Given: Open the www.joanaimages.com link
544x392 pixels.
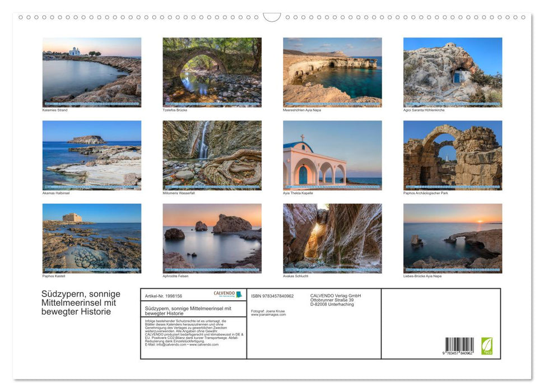Looking at the screenshot, I should 268,315.
